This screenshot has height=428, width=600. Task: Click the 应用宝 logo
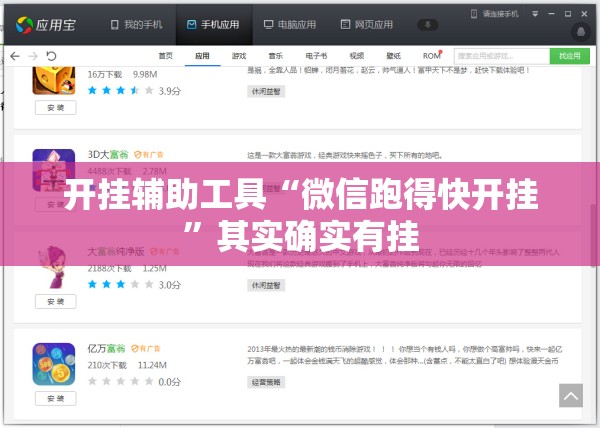(x=46, y=25)
